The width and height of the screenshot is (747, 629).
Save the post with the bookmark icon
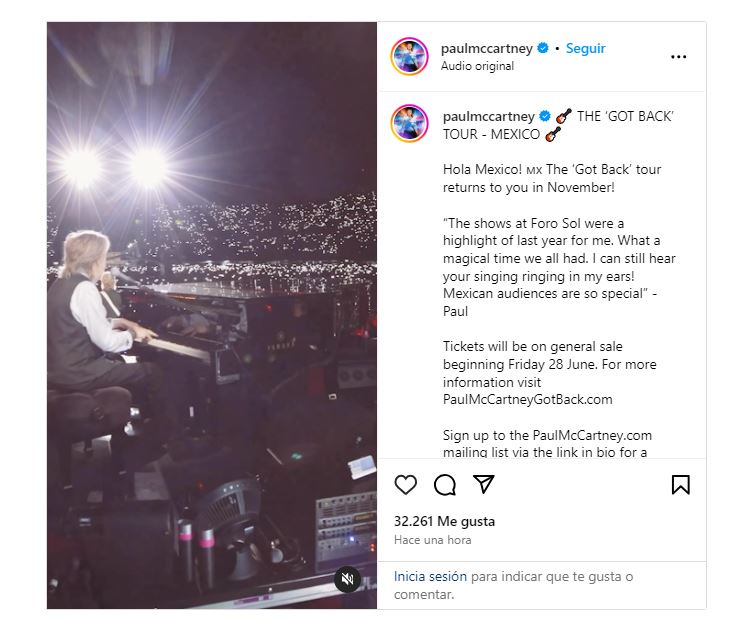680,485
